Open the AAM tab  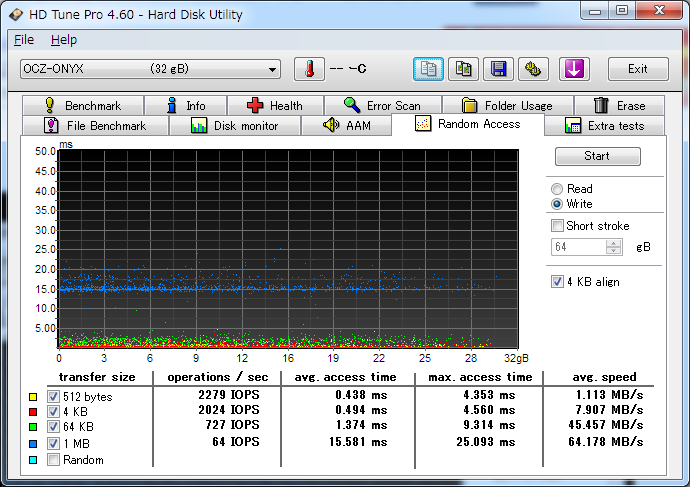[x=347, y=126]
